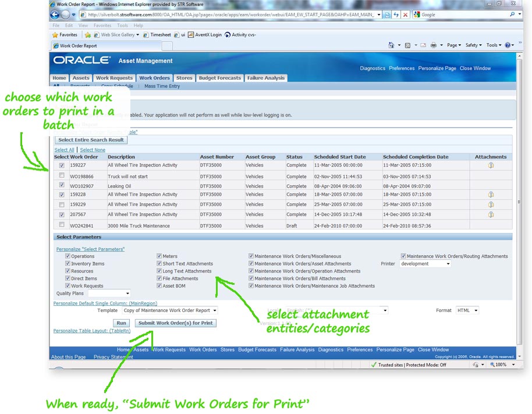This screenshot has height=414, width=532.
Task: Open attachment icon for work order 207567
Action: coord(491,214)
